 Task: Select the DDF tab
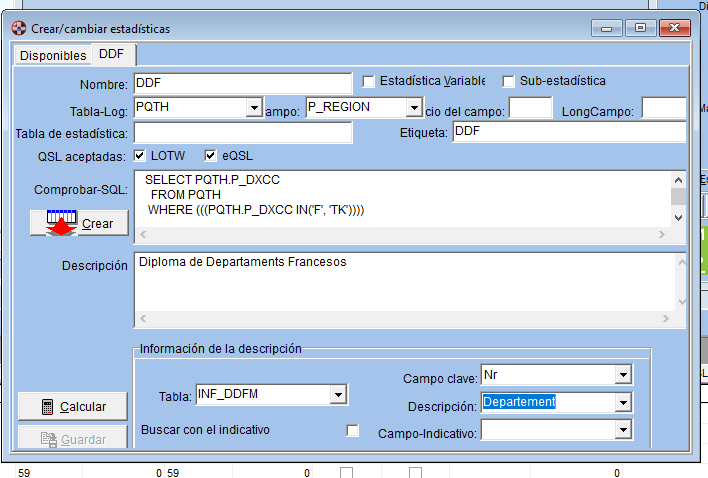click(x=112, y=55)
